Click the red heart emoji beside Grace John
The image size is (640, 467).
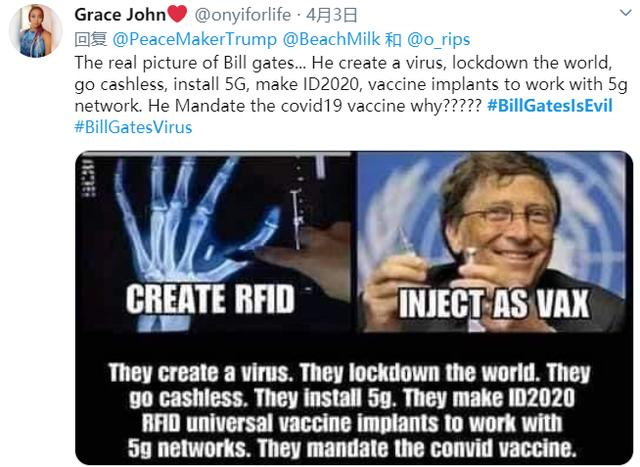point(177,14)
